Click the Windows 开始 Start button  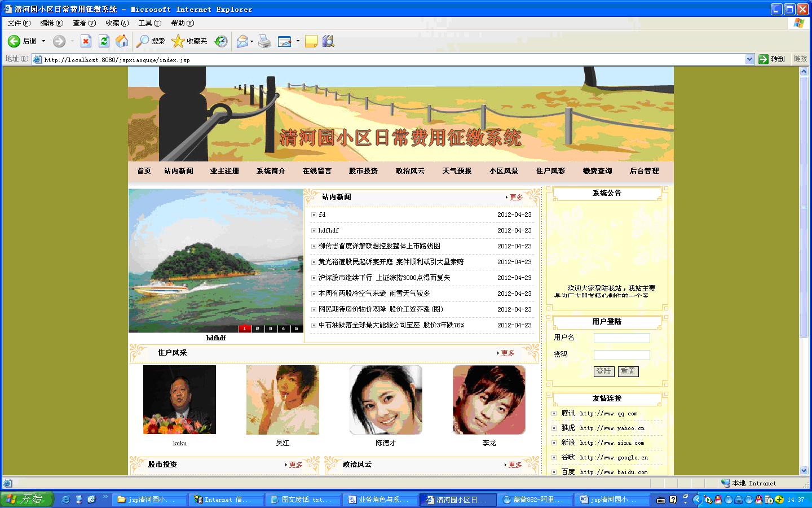(x=27, y=500)
